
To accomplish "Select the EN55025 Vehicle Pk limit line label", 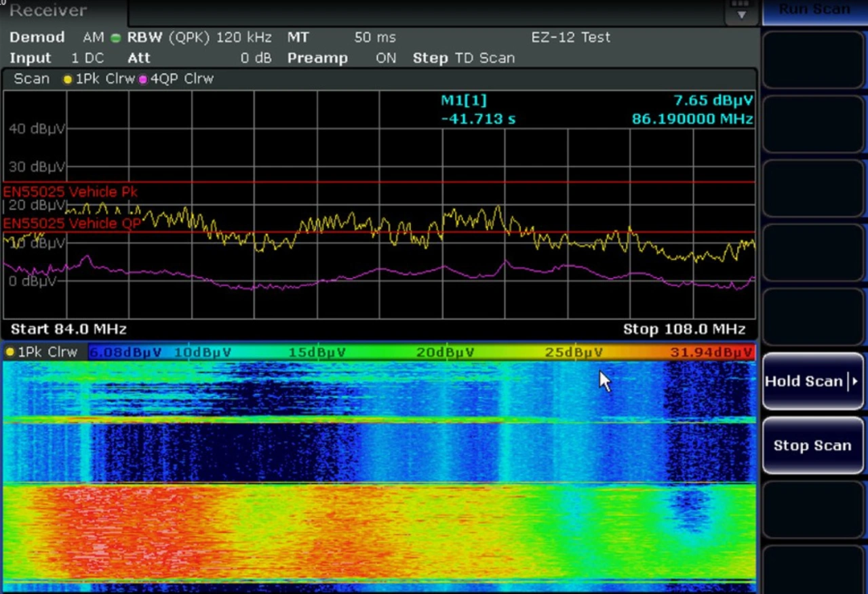I will click(x=70, y=192).
